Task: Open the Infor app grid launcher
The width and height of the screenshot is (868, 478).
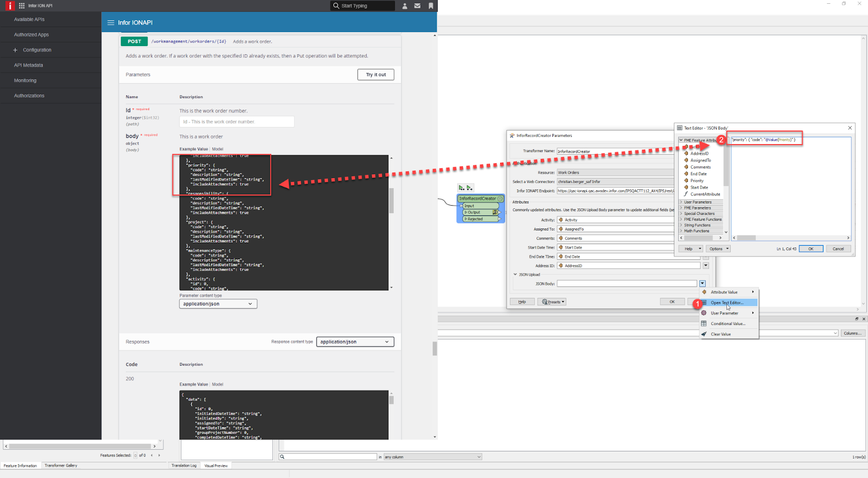Action: pos(22,5)
